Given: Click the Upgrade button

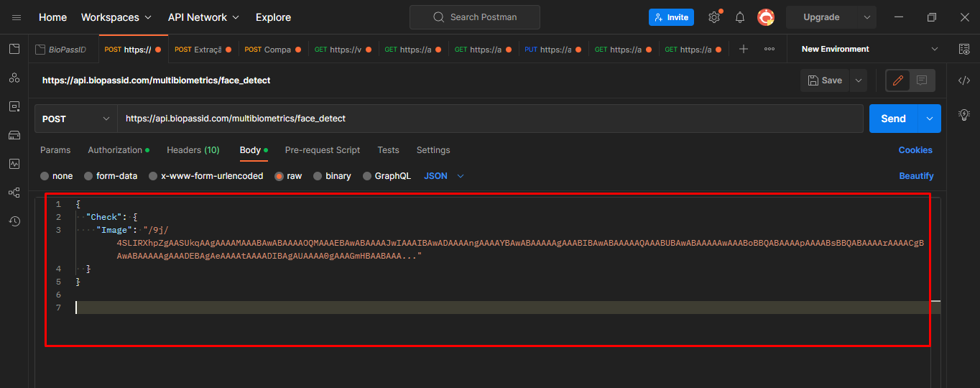Looking at the screenshot, I should pyautogui.click(x=821, y=17).
